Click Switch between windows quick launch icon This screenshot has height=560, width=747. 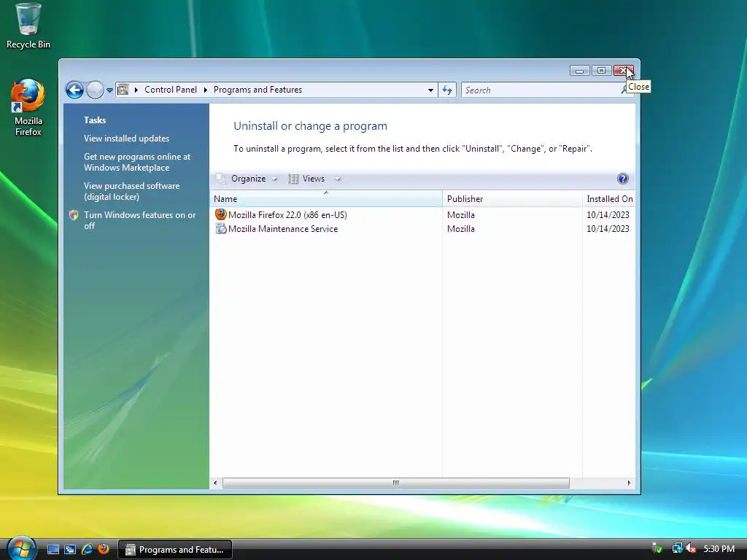[70, 550]
